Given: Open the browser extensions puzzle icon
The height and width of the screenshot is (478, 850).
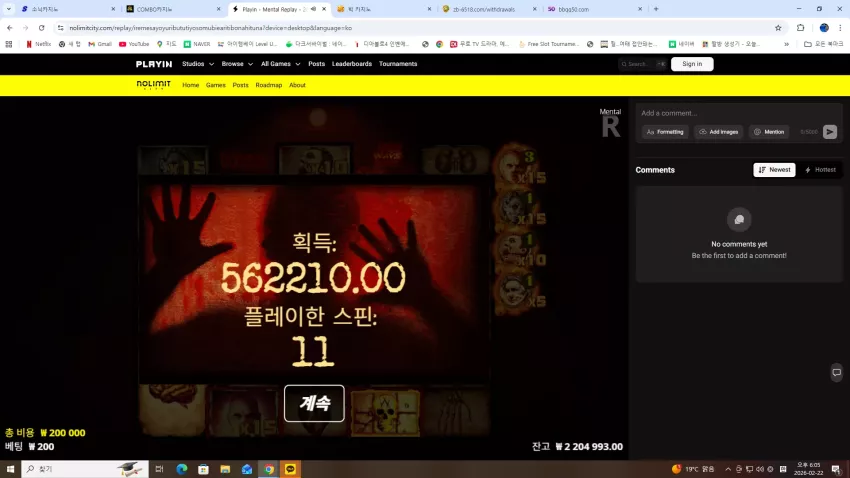Looking at the screenshot, I should [x=801, y=28].
